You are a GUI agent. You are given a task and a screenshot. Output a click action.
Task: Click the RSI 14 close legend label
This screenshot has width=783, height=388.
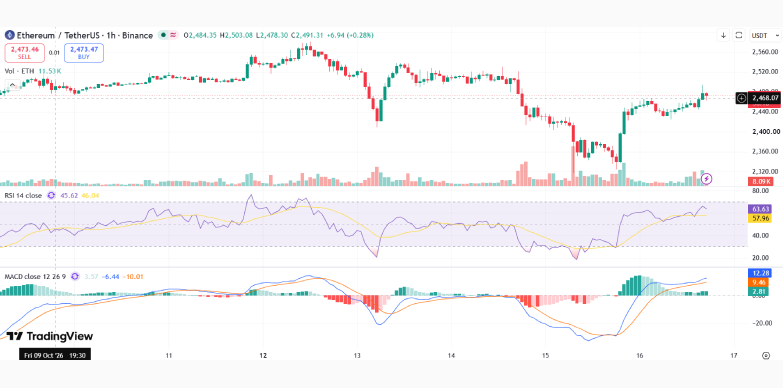(23, 196)
